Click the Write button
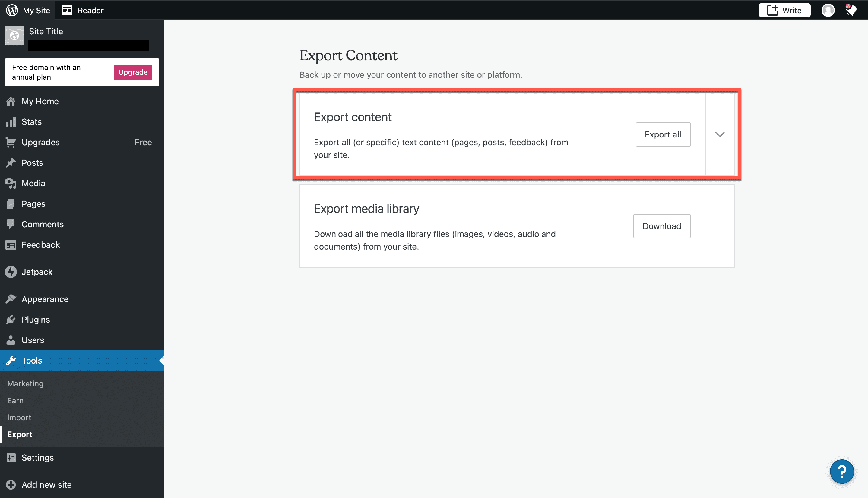This screenshot has width=868, height=498. pos(784,10)
